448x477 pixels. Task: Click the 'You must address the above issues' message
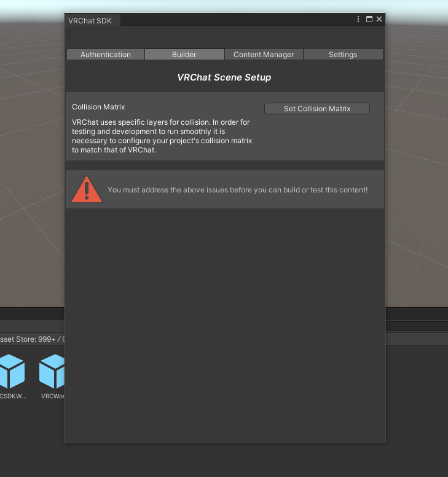238,190
